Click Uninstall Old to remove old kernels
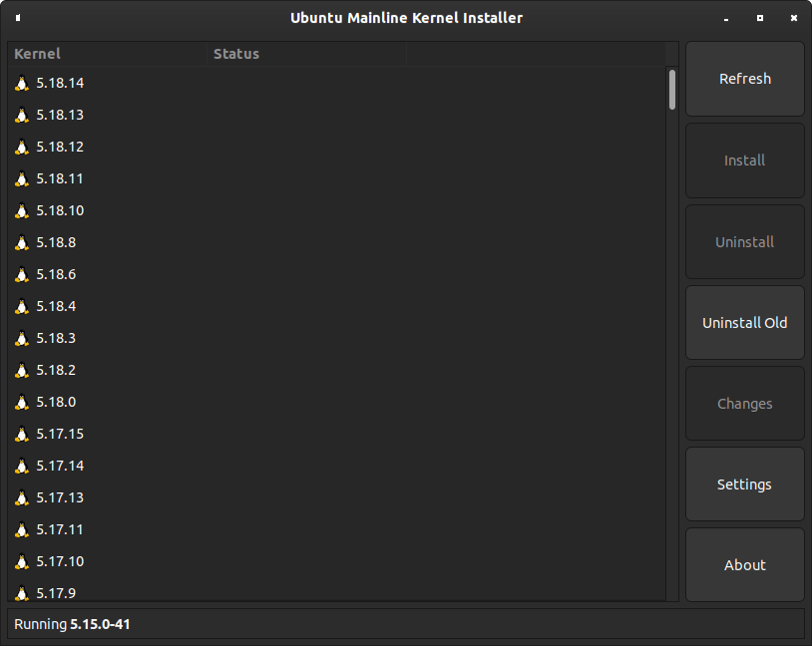 point(744,323)
